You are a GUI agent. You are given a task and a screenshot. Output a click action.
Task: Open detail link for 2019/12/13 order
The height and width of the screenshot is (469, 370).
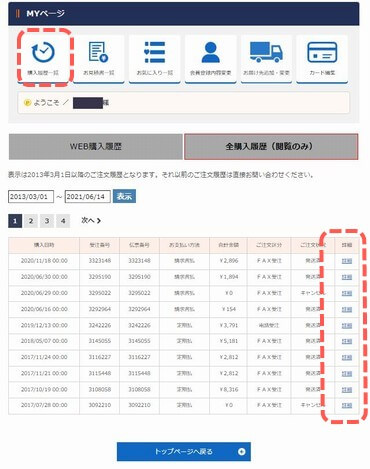[x=347, y=325]
